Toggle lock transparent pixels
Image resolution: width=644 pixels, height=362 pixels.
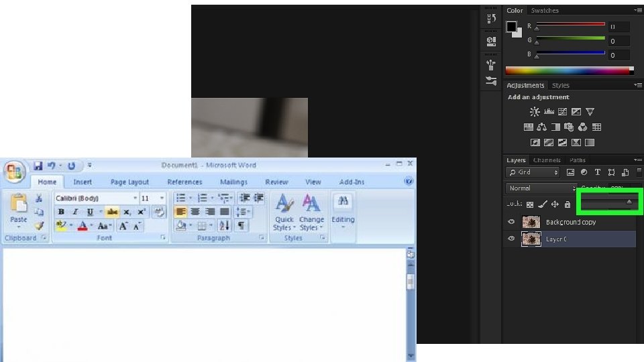[530, 204]
